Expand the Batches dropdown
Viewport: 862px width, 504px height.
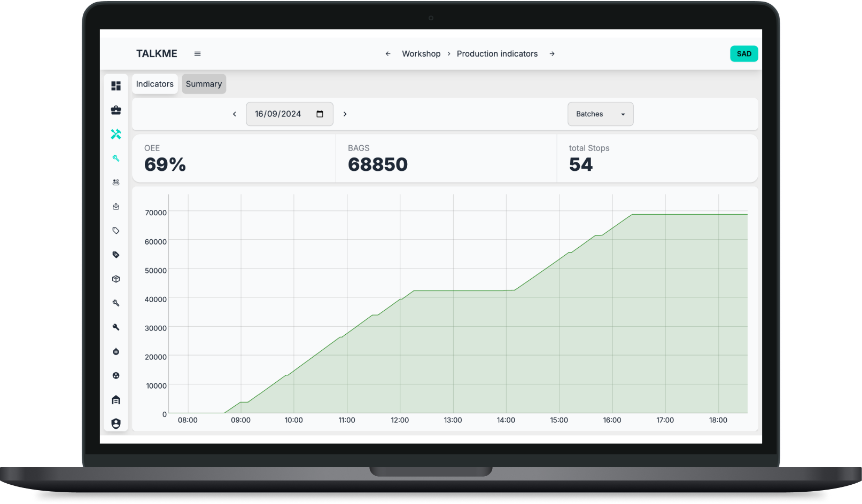[x=600, y=114]
